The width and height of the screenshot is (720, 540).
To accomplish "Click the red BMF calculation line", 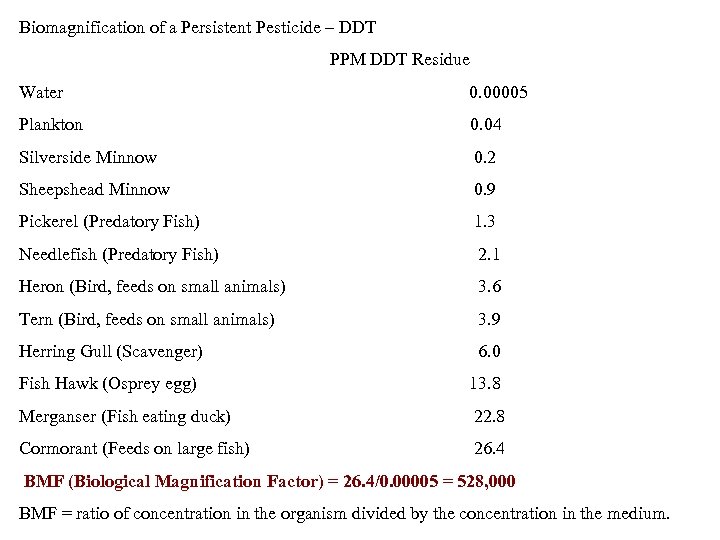I will click(270, 482).
